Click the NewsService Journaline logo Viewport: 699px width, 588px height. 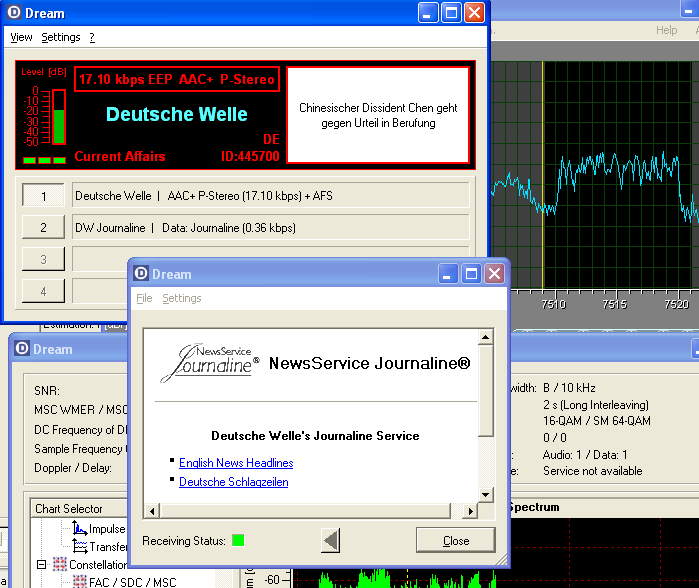210,363
